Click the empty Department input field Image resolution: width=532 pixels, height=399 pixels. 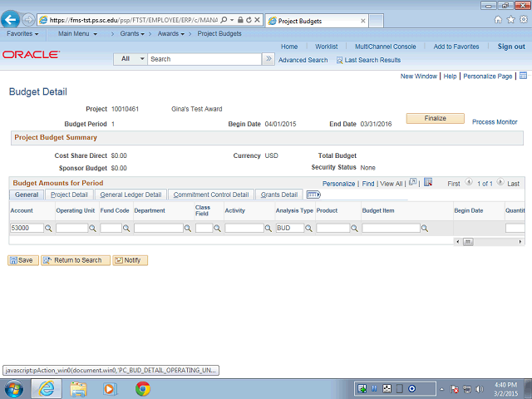[159, 228]
